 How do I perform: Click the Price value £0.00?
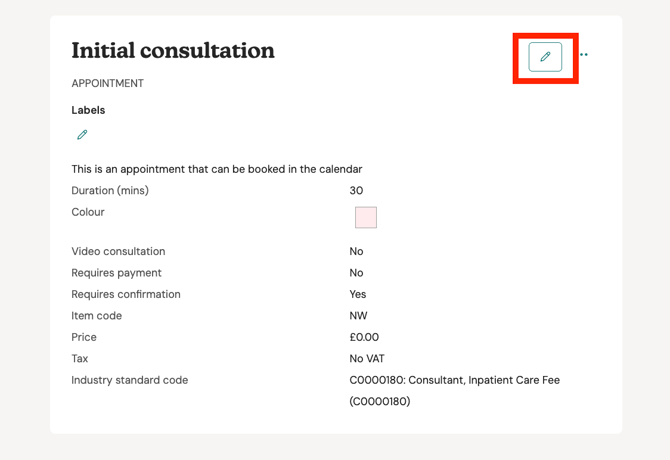pos(364,337)
